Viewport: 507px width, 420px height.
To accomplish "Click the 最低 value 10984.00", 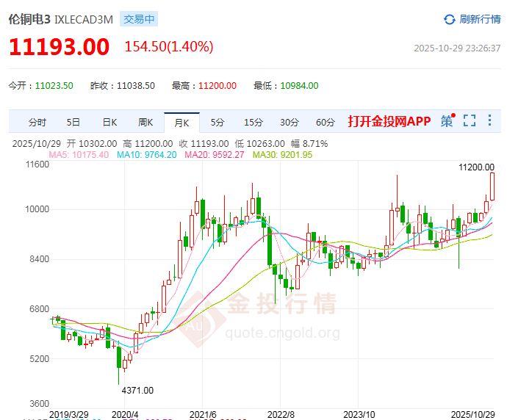I will (299, 86).
